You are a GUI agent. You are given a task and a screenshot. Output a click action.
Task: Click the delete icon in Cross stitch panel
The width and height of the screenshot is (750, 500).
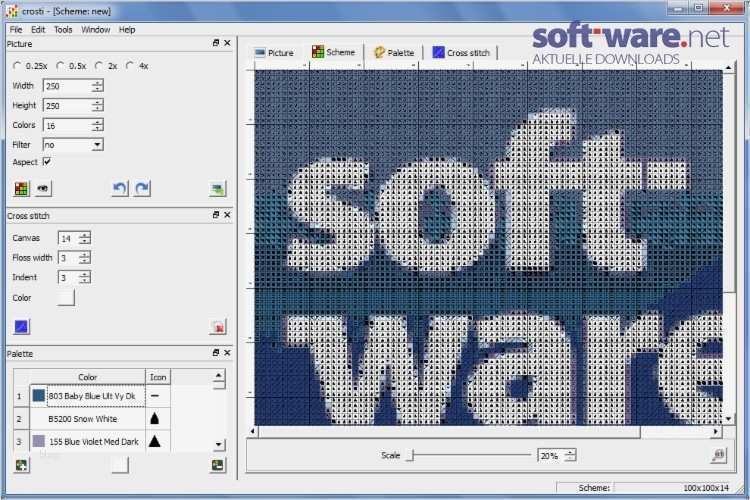218,327
